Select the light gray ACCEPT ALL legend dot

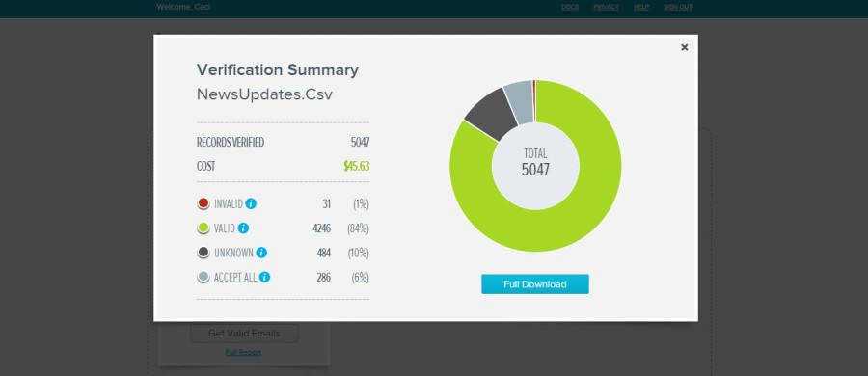point(203,277)
